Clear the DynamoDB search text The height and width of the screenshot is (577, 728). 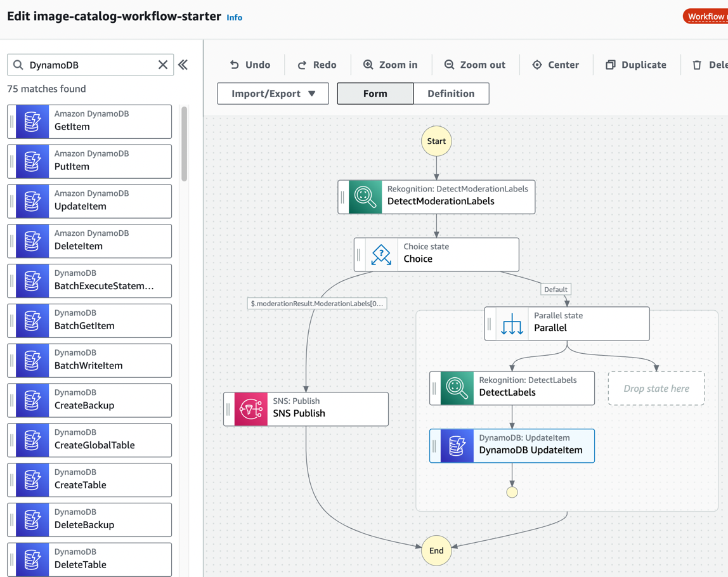point(163,65)
